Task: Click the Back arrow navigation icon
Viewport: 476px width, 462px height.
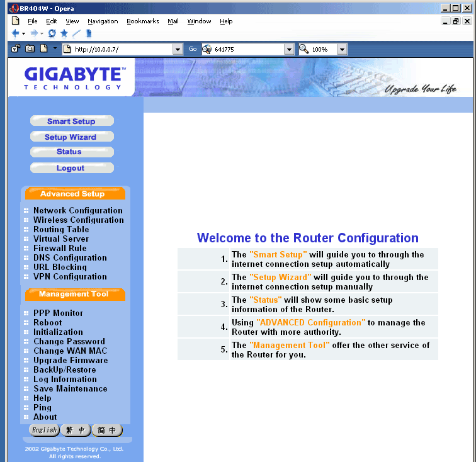Action: point(15,33)
